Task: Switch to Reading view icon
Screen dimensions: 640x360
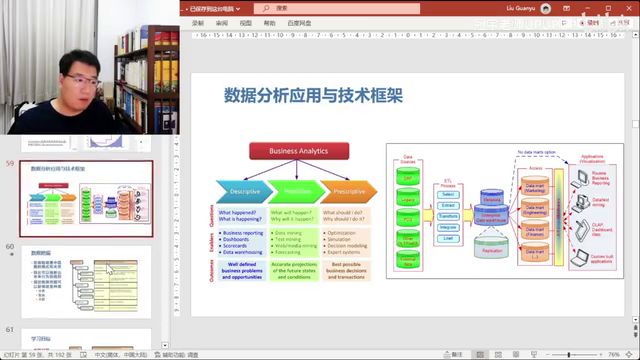Action: tap(516, 355)
